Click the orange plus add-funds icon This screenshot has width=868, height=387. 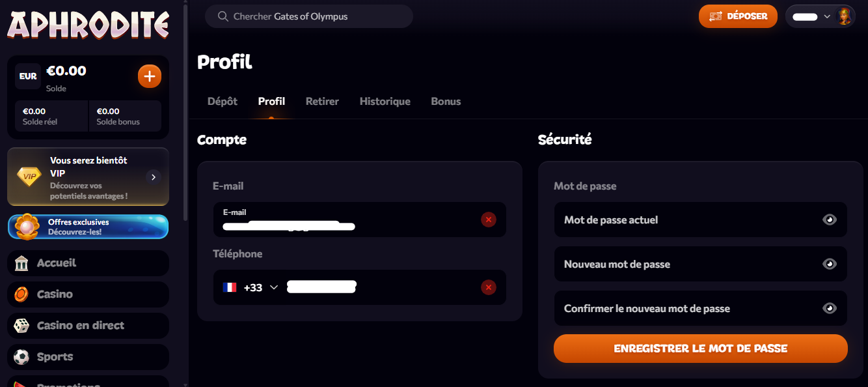[x=149, y=76]
